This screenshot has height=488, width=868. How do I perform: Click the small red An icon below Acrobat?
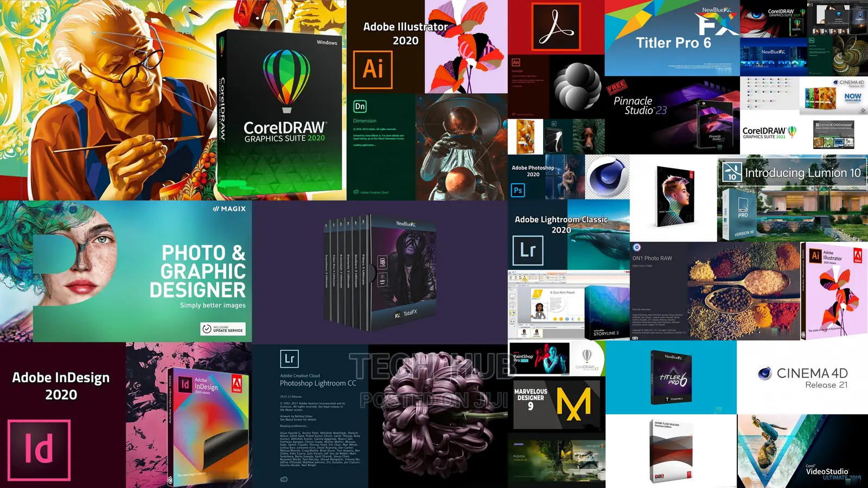[516, 62]
